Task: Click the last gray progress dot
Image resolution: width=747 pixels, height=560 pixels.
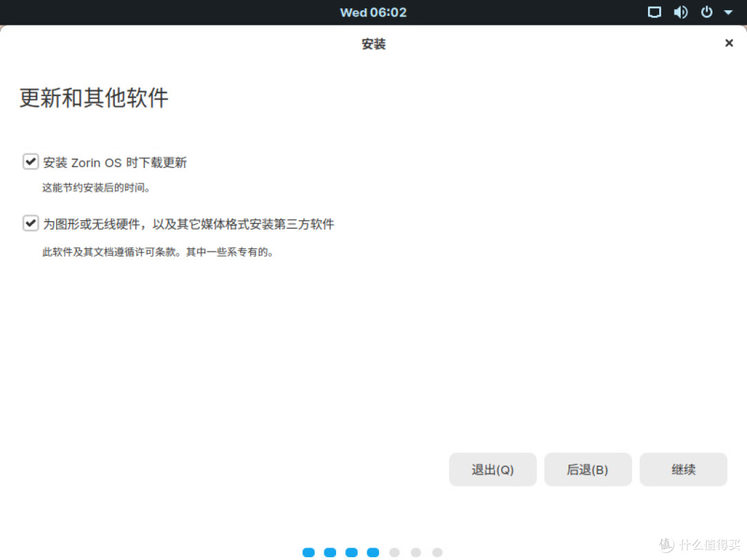Action: tap(438, 552)
